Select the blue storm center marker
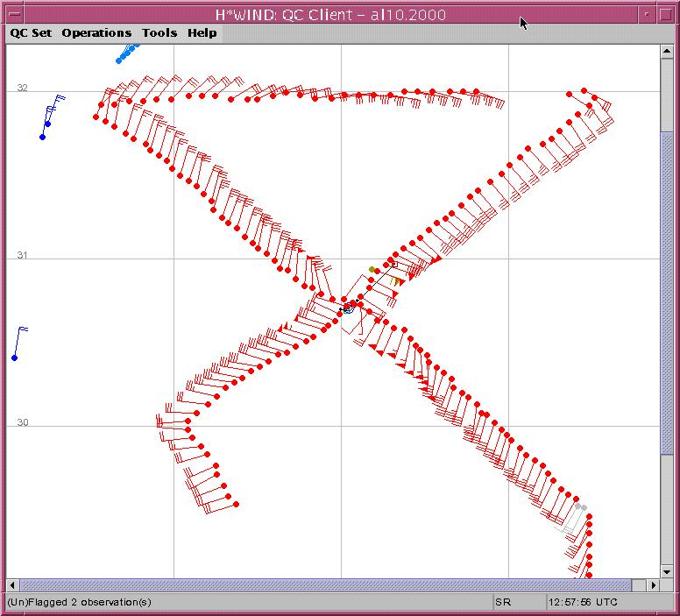The image size is (680, 616). pyautogui.click(x=348, y=308)
